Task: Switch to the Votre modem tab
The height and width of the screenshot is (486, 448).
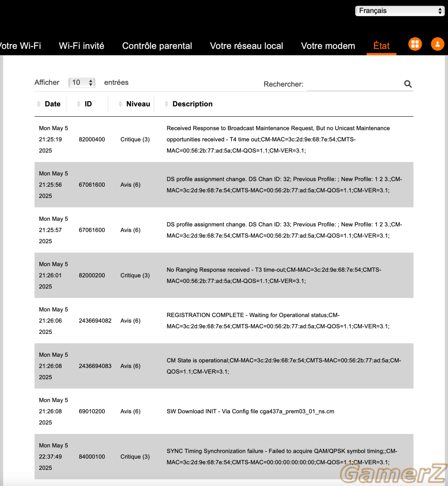Action: (x=328, y=46)
